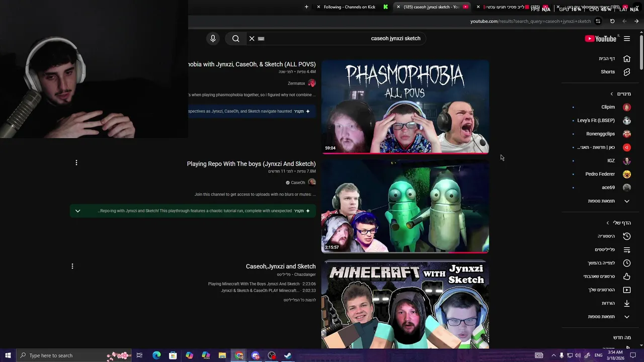Open CaseOh channel avatar

pyautogui.click(x=312, y=182)
